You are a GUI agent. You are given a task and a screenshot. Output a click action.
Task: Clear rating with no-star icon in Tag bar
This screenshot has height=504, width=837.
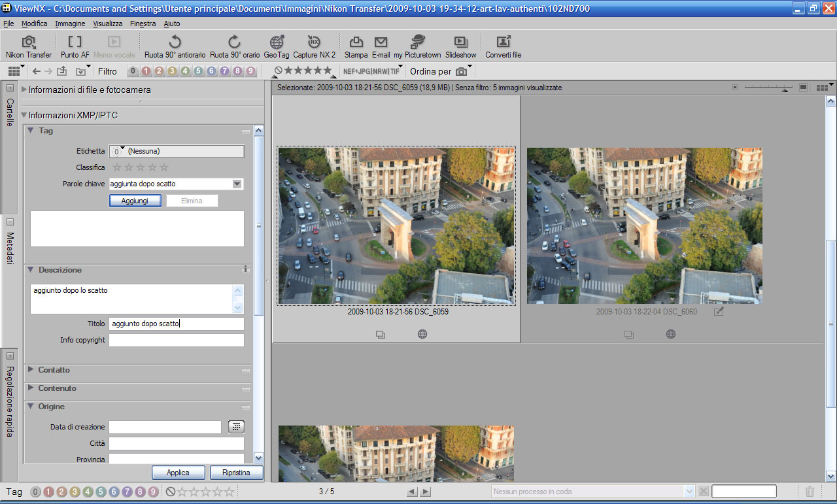tap(171, 492)
